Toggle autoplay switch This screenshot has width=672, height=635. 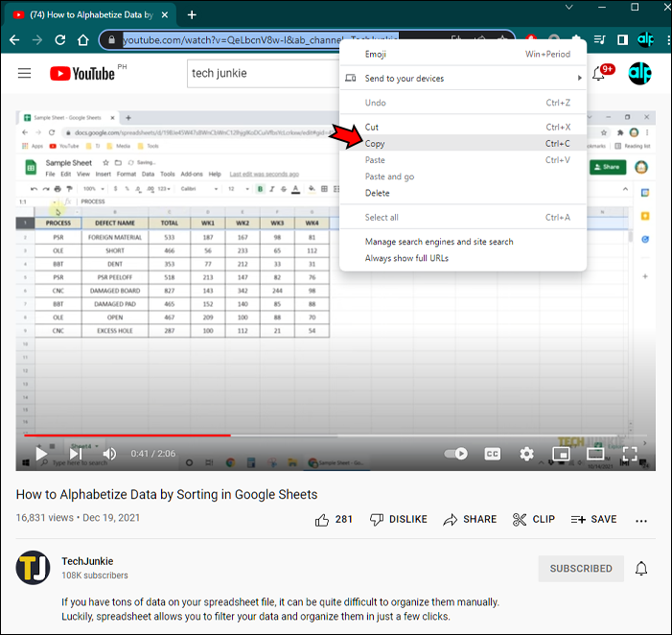[456, 453]
